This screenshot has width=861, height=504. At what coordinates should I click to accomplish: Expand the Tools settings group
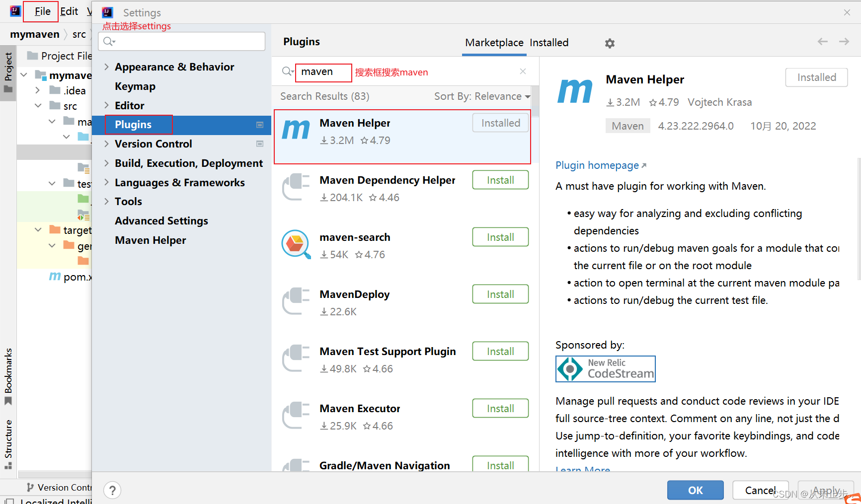click(106, 201)
